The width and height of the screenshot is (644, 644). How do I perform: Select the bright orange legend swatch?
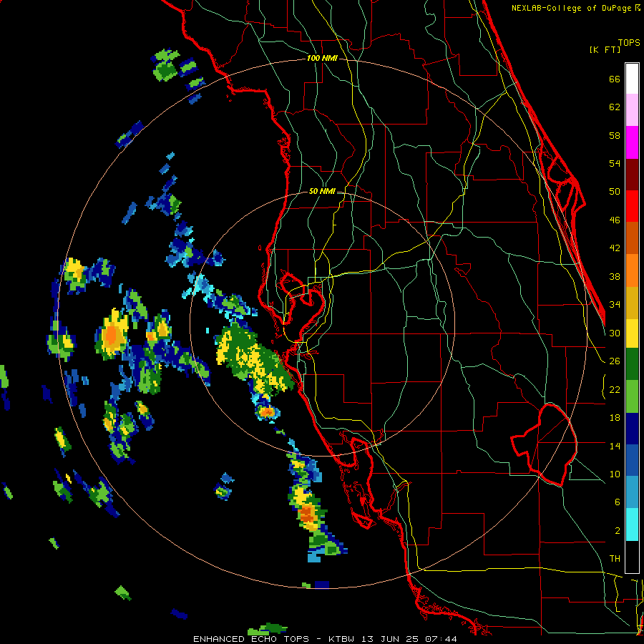pos(632,270)
